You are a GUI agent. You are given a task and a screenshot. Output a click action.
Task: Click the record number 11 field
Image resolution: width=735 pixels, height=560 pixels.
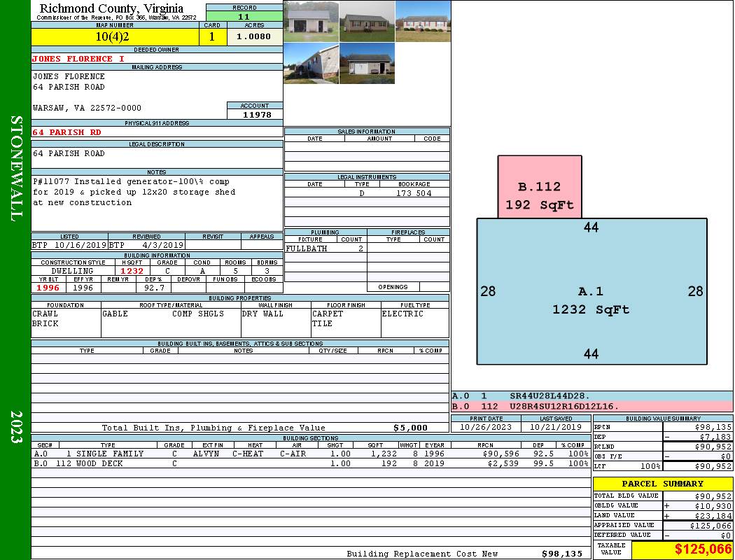coord(244,16)
